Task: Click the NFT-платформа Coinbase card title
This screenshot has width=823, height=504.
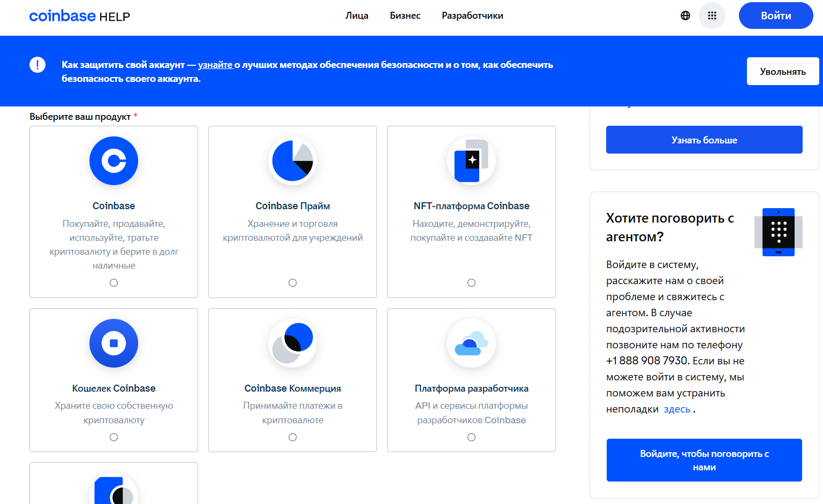Action: [471, 206]
